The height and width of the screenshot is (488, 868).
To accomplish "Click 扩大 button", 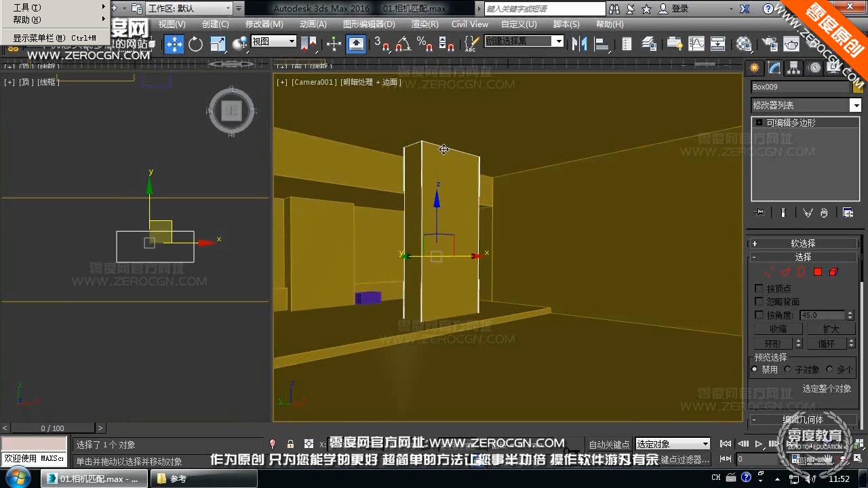I will point(831,329).
